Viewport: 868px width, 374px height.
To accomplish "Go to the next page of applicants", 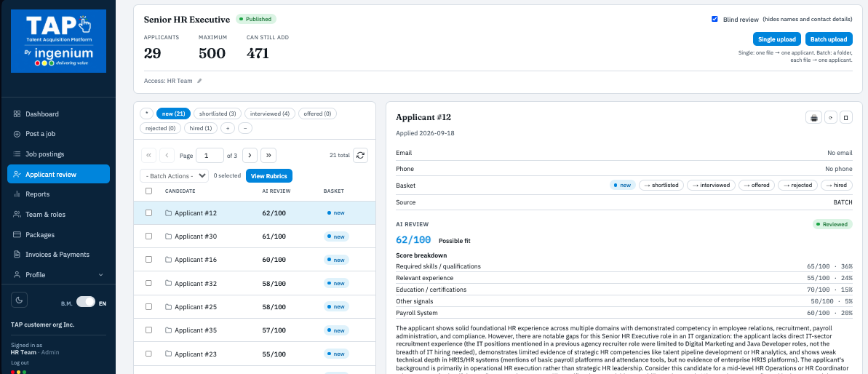I will pos(250,156).
